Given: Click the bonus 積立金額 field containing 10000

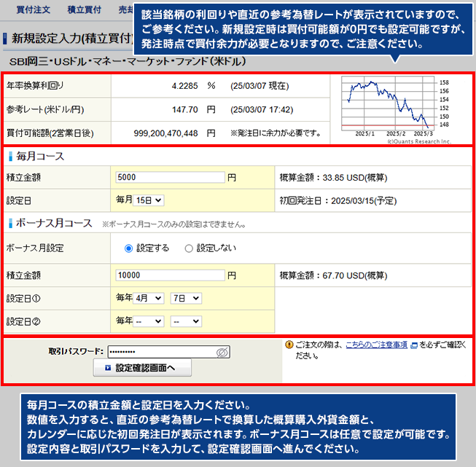Looking at the screenshot, I should (x=170, y=275).
